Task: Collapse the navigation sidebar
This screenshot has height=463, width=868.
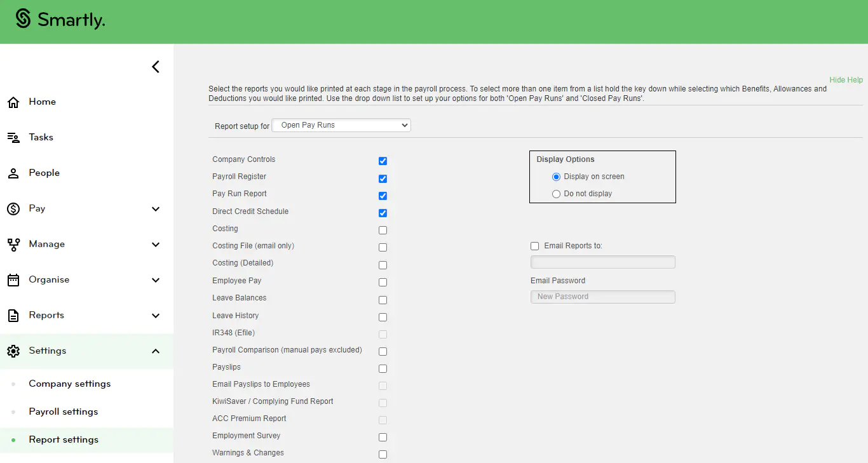Action: 155,66
